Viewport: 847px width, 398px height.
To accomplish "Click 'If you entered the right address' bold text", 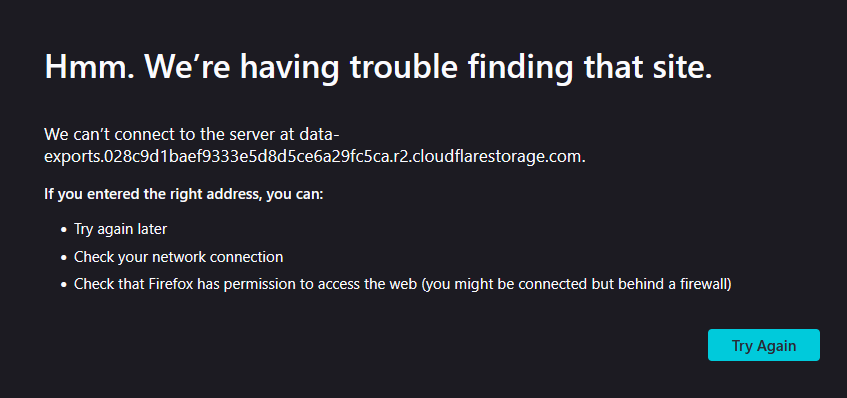I will pyautogui.click(x=150, y=194).
